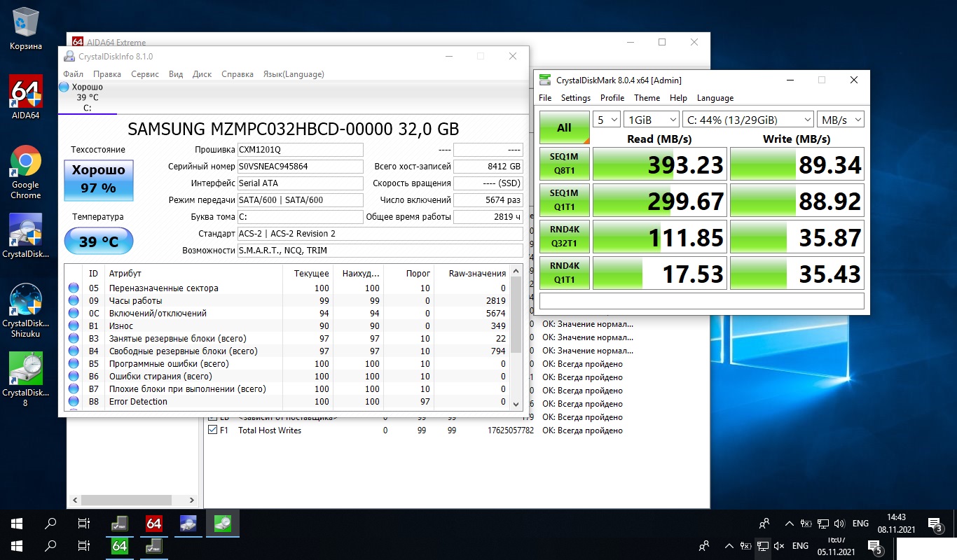Image resolution: width=957 pixels, height=560 pixels.
Task: Open the CrystalDiskMark 8 desktop shortcut
Action: [x=25, y=379]
